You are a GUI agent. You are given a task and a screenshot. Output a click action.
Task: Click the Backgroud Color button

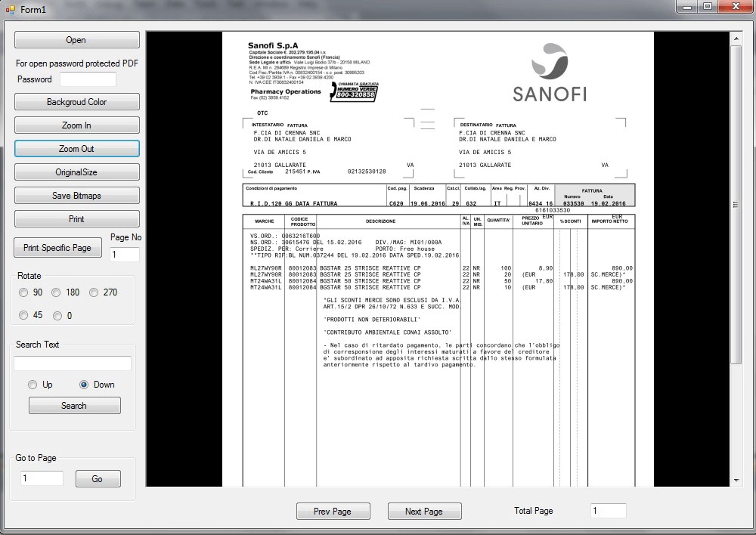tap(76, 101)
